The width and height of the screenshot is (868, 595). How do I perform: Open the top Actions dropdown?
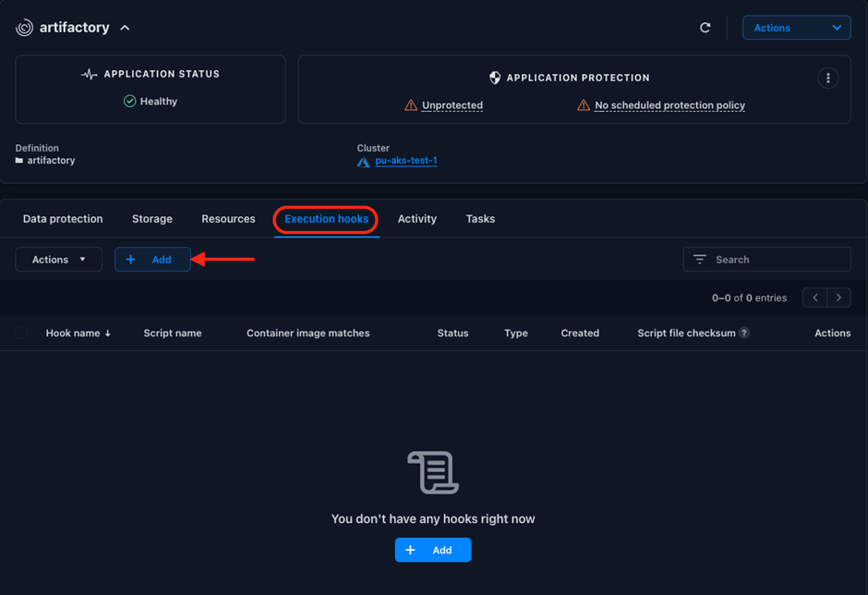coord(797,28)
